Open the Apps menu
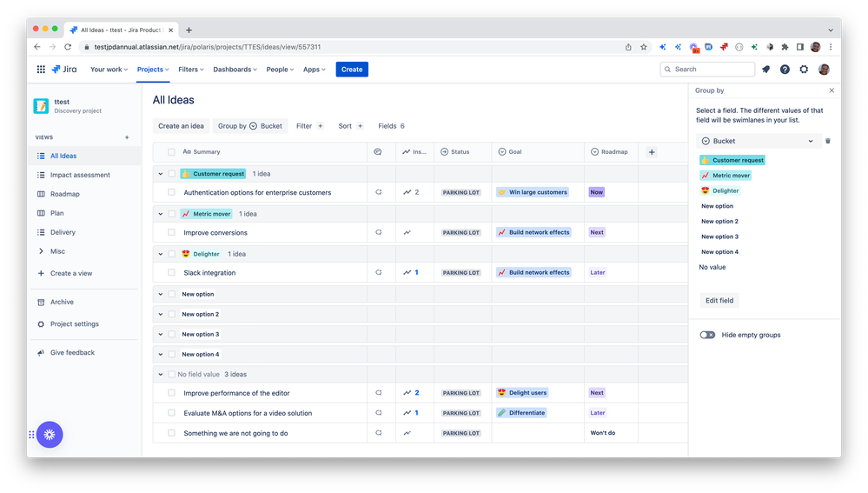Image resolution: width=868 pixels, height=493 pixels. click(x=315, y=70)
